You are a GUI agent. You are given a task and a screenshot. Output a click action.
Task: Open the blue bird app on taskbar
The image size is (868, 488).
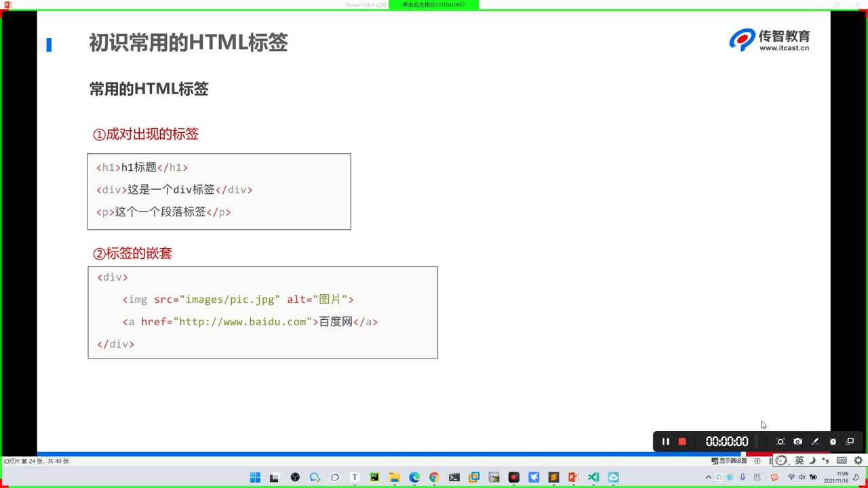click(x=534, y=477)
